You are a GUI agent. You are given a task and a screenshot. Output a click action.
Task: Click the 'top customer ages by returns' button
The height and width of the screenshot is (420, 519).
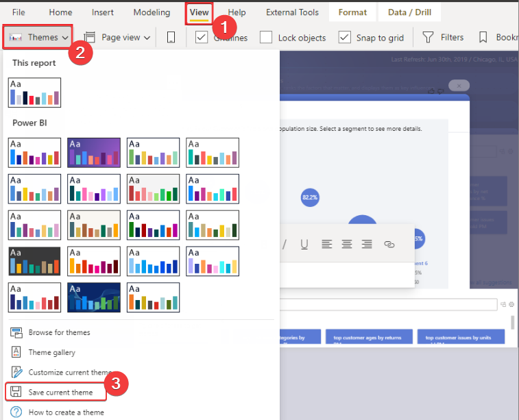pyautogui.click(x=369, y=337)
